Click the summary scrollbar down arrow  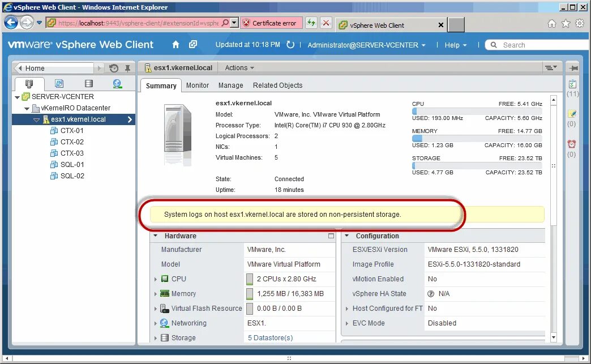click(554, 337)
